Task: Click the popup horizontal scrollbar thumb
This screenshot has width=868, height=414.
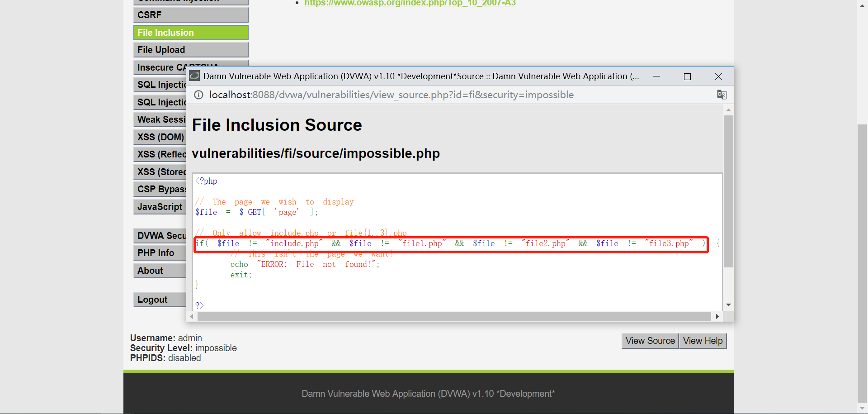Action: click(x=454, y=316)
